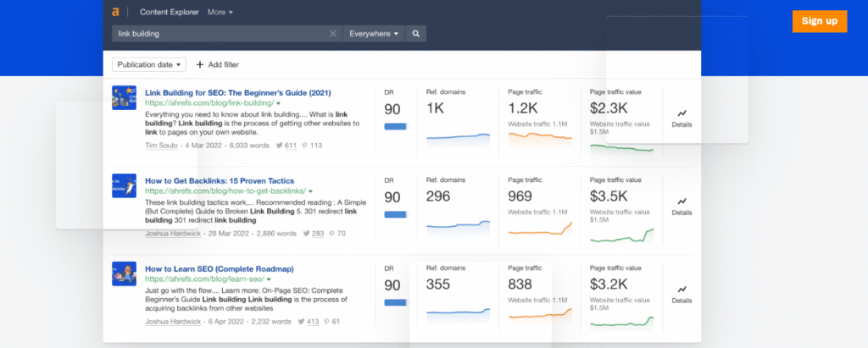868x348 pixels.
Task: Open the Publication date filter
Action: point(149,64)
